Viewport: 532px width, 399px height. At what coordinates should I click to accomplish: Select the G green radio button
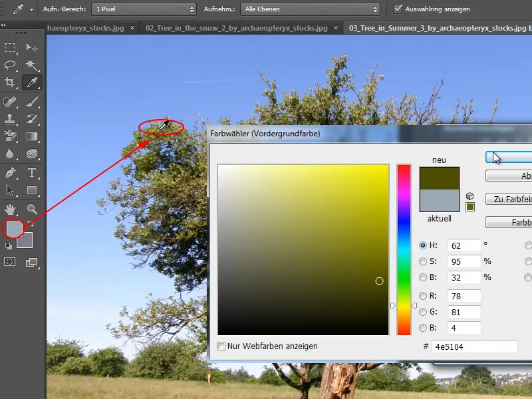pos(423,312)
